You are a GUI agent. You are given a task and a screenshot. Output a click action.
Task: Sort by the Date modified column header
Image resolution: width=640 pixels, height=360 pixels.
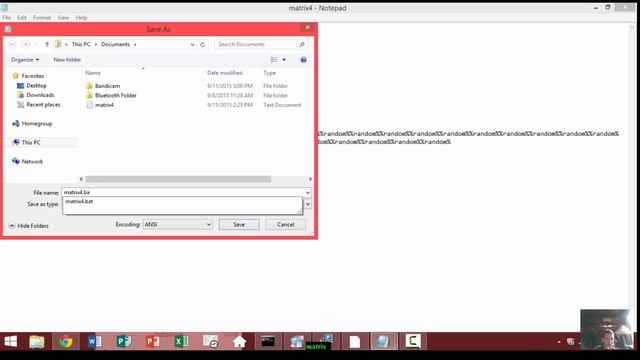click(224, 73)
